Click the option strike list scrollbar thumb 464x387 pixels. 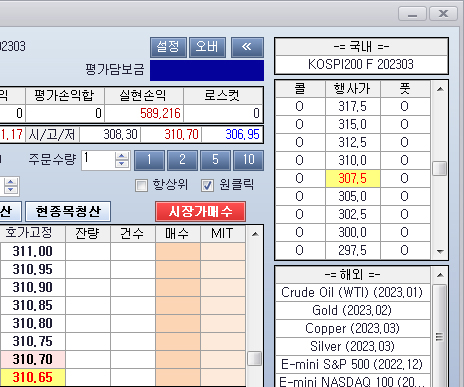coord(440,169)
